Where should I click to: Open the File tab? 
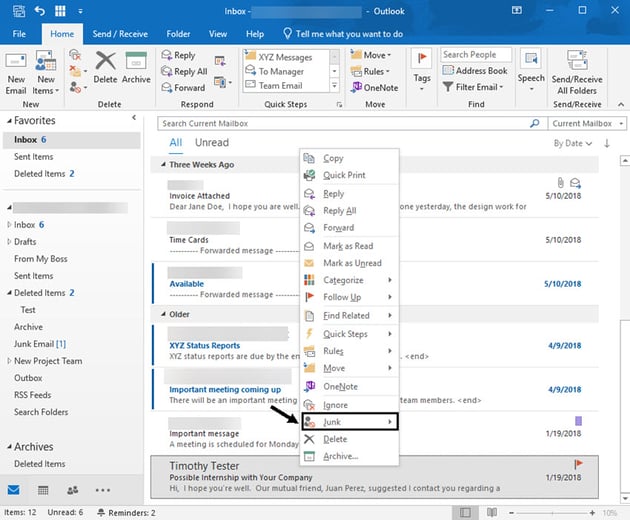[x=19, y=34]
